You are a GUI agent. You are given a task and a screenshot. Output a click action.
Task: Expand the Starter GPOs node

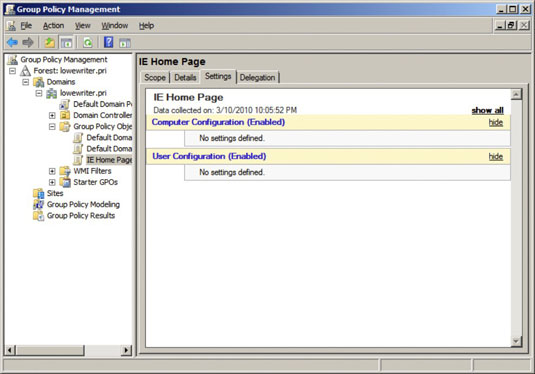pos(52,182)
